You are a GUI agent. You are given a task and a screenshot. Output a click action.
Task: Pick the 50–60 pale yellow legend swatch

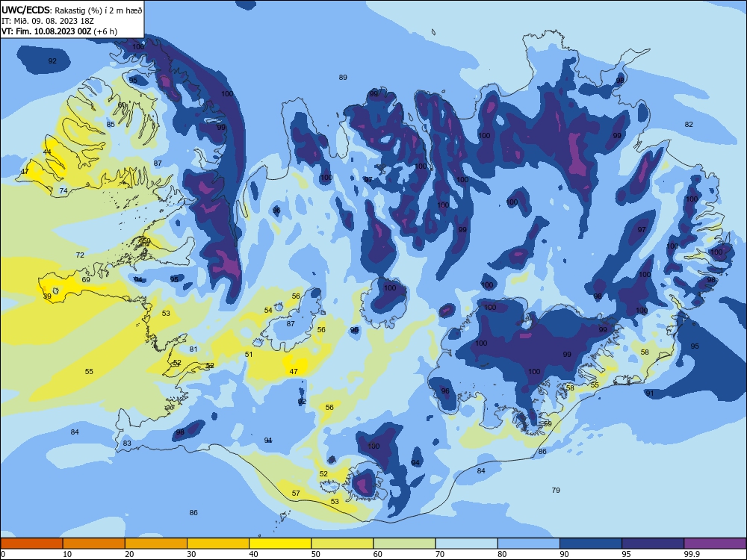point(342,544)
